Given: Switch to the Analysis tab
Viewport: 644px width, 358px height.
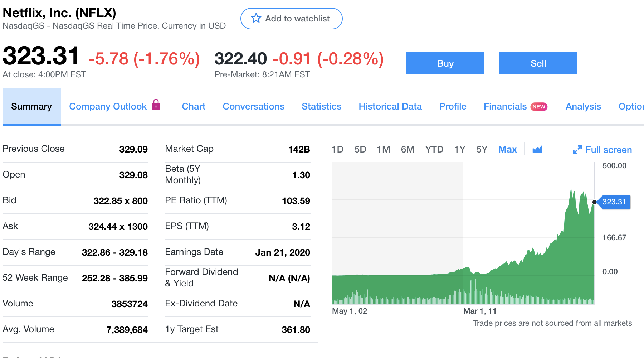Looking at the screenshot, I should pos(583,107).
